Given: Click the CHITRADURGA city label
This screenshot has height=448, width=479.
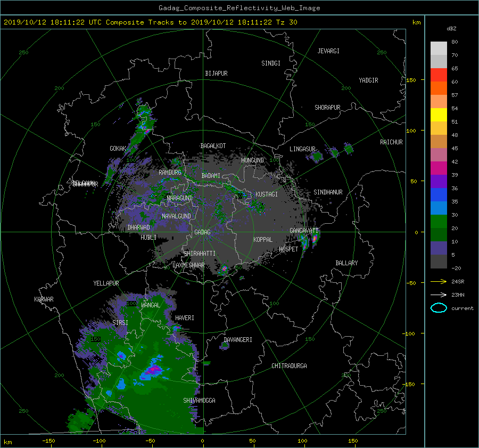Looking at the screenshot, I should 289,366.
